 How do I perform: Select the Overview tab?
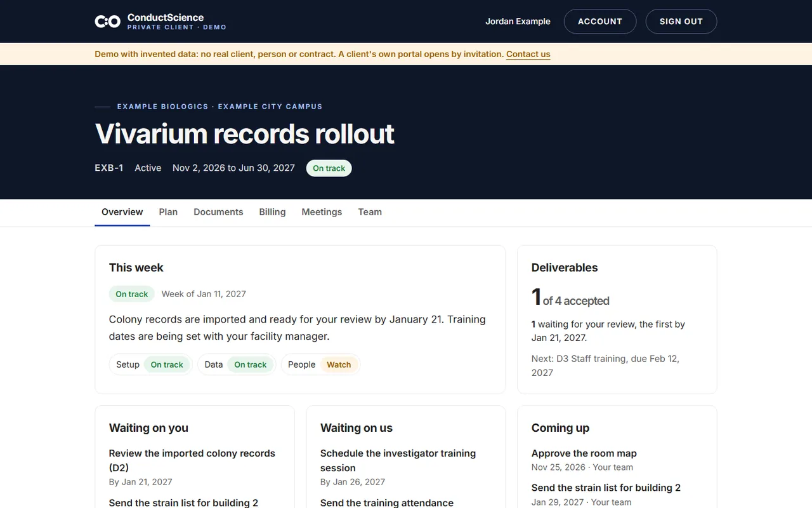point(122,212)
